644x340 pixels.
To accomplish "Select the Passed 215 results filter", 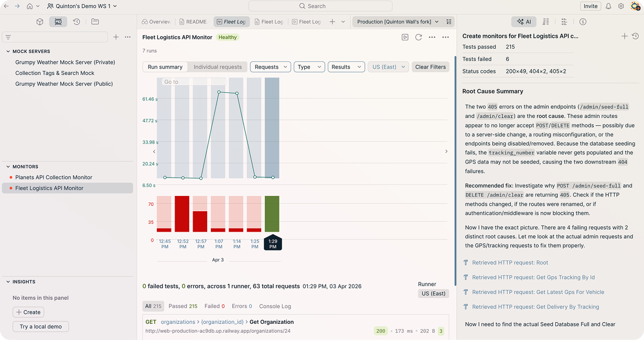I will 183,306.
